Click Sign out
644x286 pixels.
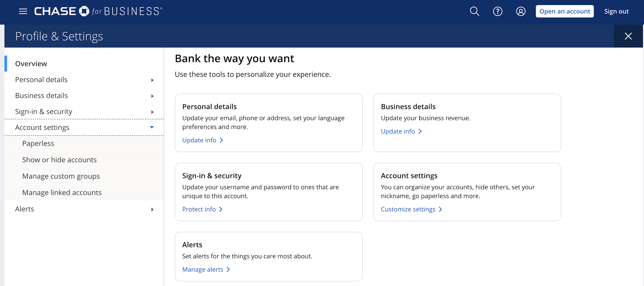coord(616,11)
